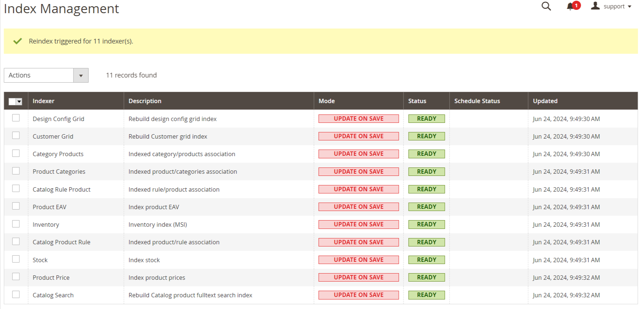Viewport: 644px width, 309px height.
Task: Expand the support account menu arrow
Action: 629,7
